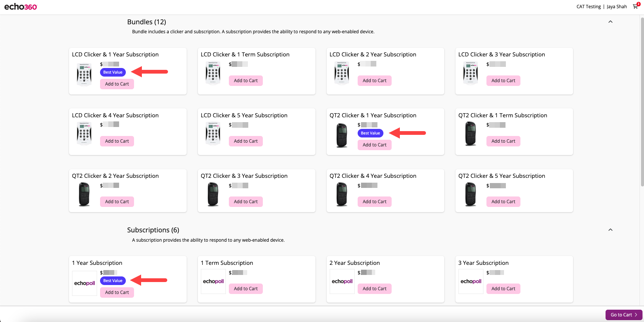This screenshot has width=644, height=322.
Task: Select the LCD Clicker & 5 Year Subscription title
Action: [244, 115]
